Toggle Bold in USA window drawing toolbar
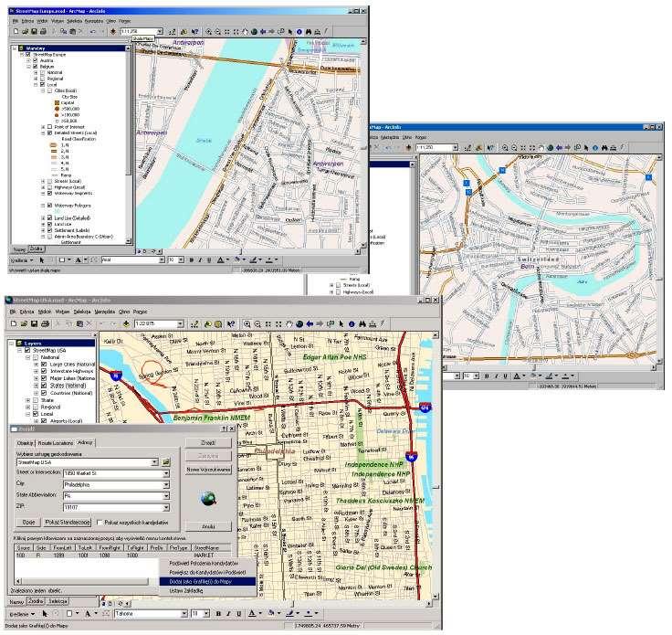672x635 pixels. pyautogui.click(x=218, y=614)
